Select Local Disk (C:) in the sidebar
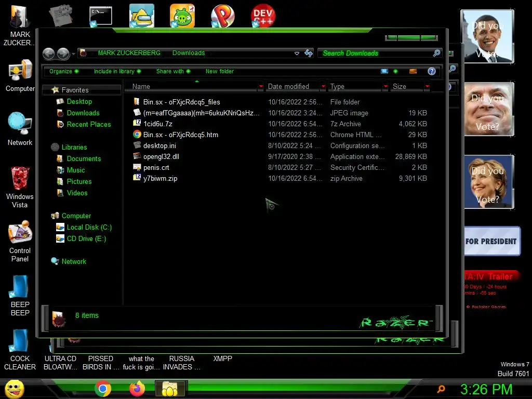 pos(89,228)
